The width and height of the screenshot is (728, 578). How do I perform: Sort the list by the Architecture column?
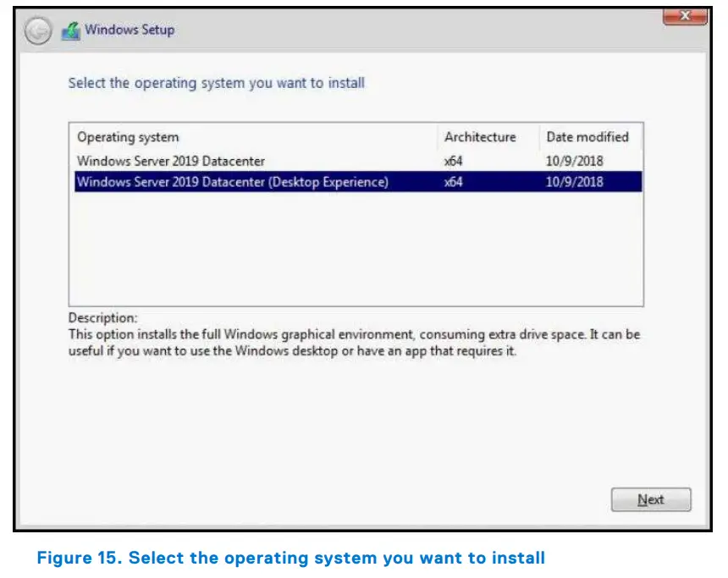(x=481, y=137)
